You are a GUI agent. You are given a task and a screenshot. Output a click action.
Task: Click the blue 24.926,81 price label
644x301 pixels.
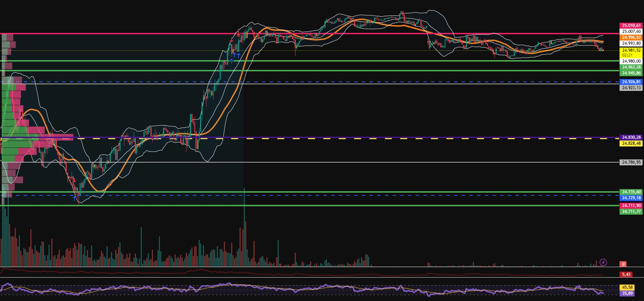point(631,82)
